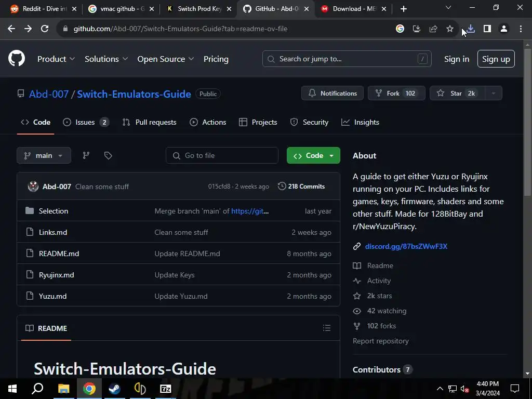Open Windows taskbar search
532x399 pixels.
pyautogui.click(x=37, y=389)
